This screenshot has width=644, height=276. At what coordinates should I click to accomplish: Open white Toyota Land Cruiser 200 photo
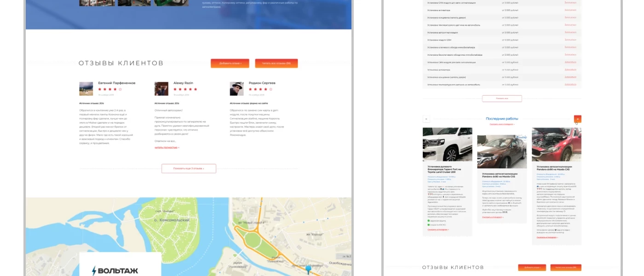(x=447, y=144)
